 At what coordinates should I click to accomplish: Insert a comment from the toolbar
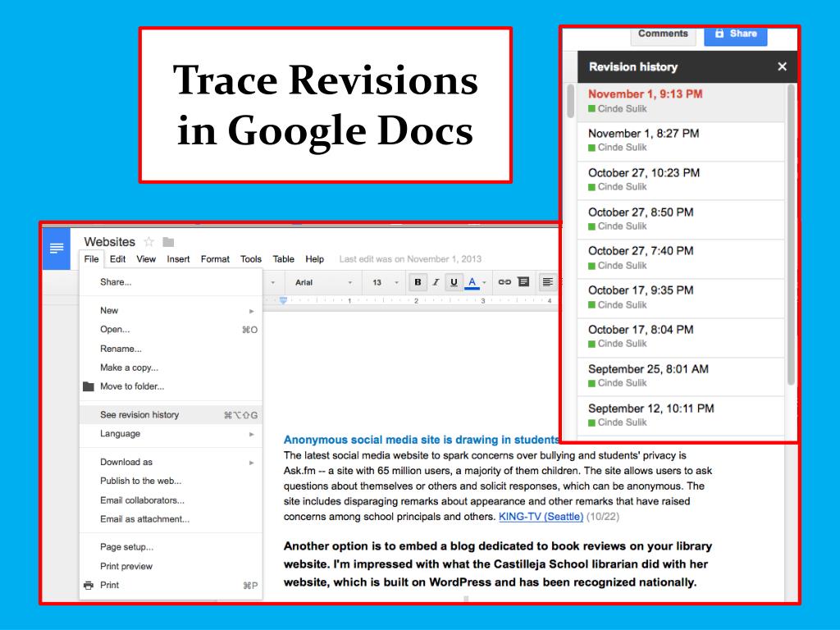523,282
